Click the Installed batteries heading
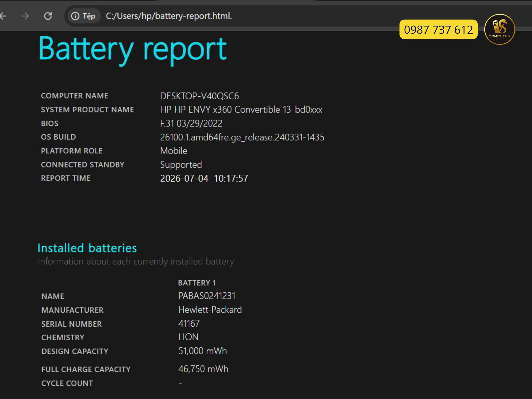The width and height of the screenshot is (532, 399). (87, 248)
